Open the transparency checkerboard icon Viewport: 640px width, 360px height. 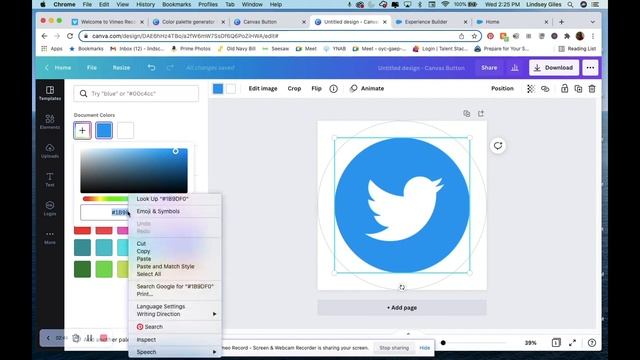click(530, 89)
